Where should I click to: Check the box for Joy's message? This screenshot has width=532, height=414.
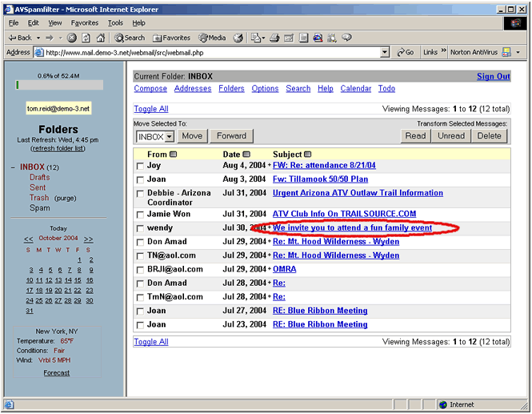pos(140,167)
